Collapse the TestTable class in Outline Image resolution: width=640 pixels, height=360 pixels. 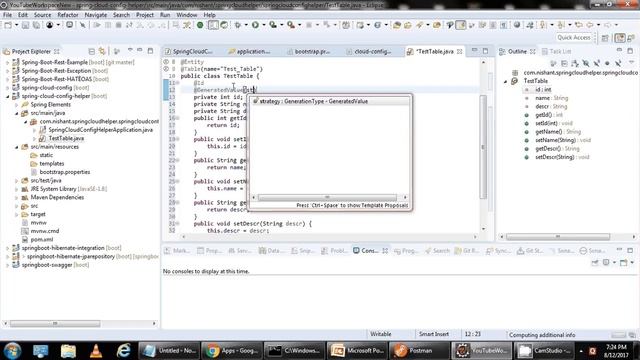(x=505, y=81)
